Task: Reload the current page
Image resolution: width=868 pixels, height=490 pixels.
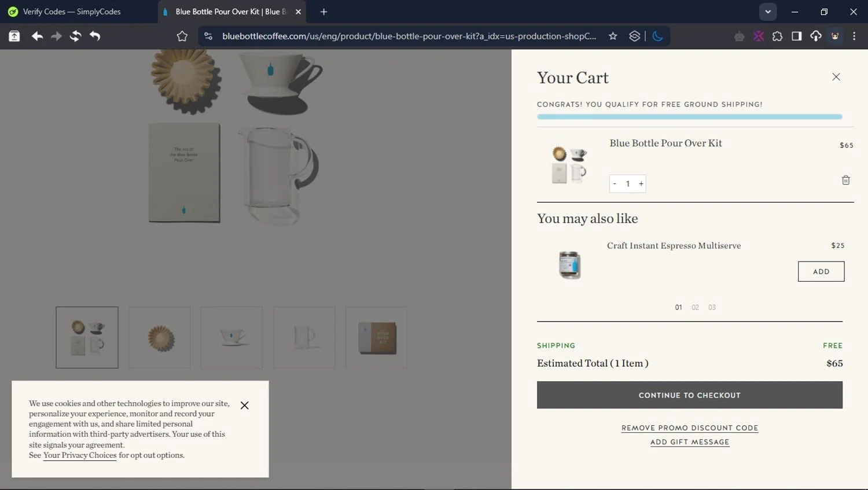Action: (75, 36)
